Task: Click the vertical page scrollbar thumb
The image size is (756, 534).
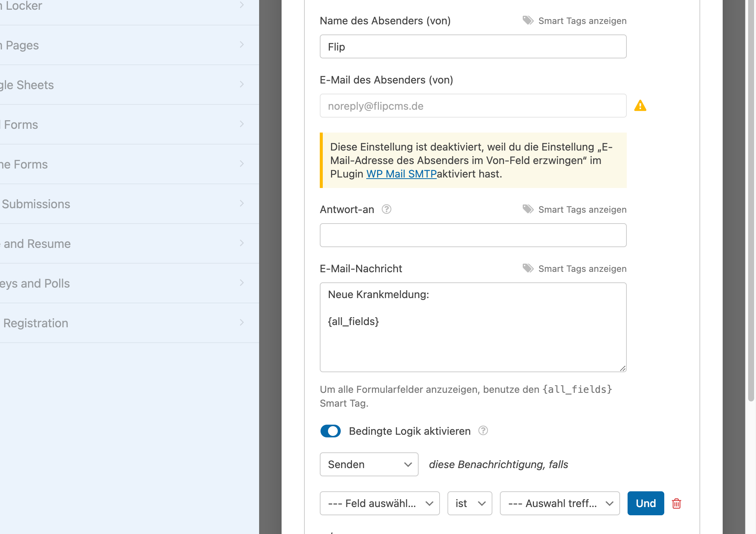Action: (751, 200)
